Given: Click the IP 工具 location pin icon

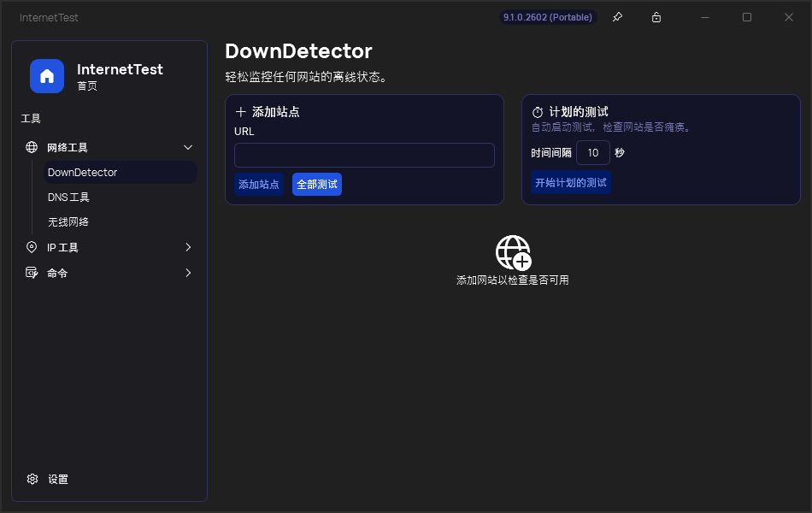Looking at the screenshot, I should pyautogui.click(x=31, y=247).
